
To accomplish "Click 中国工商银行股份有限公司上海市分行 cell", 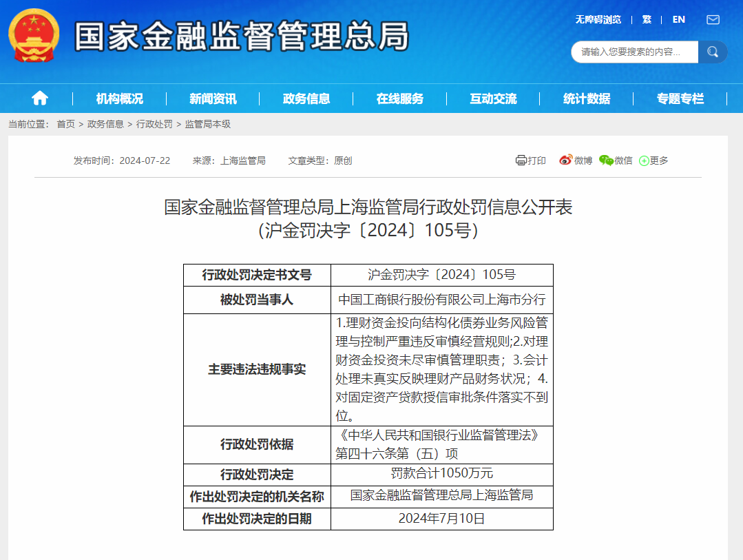I will click(x=441, y=300).
